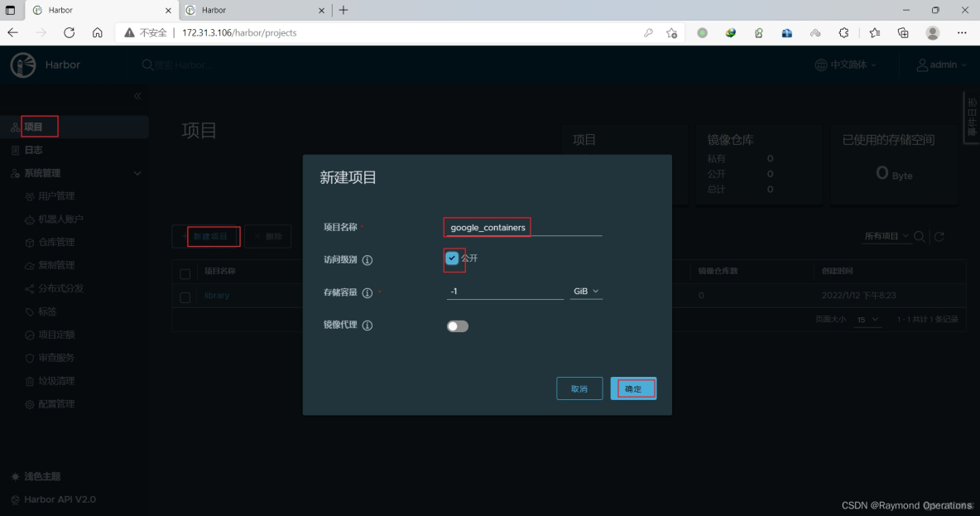The width and height of the screenshot is (980, 516).
Task: Click the storage quota field showing -1
Action: point(505,292)
